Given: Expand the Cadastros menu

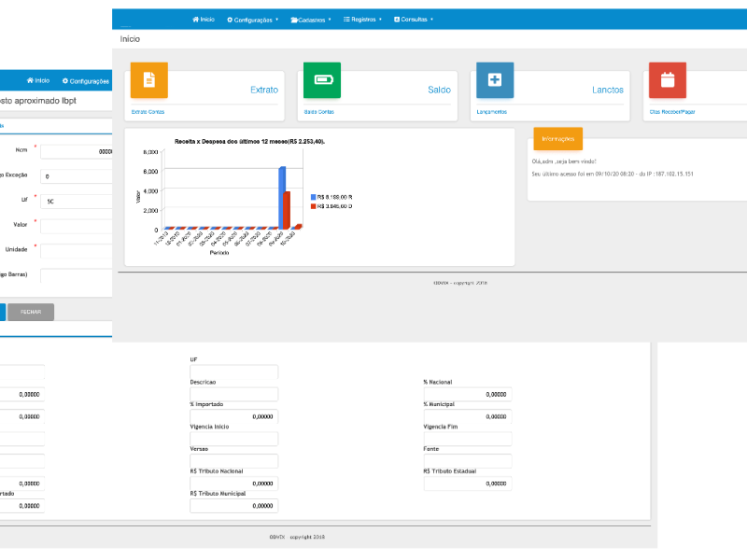Looking at the screenshot, I should click(311, 20).
